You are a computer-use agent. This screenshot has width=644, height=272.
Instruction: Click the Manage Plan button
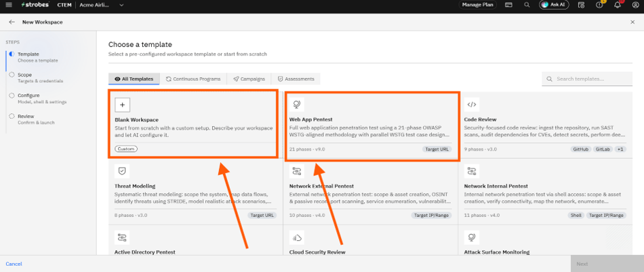(478, 5)
